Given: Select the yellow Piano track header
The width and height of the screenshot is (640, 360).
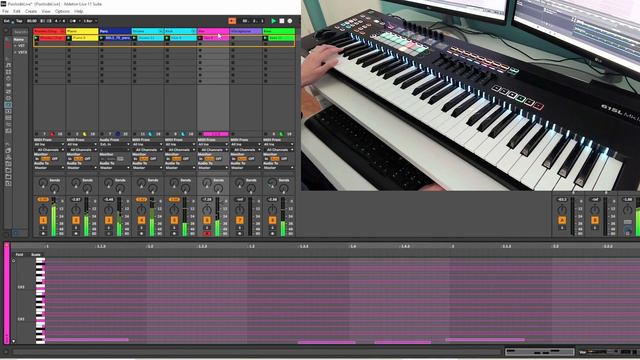Looking at the screenshot, I should [82, 31].
